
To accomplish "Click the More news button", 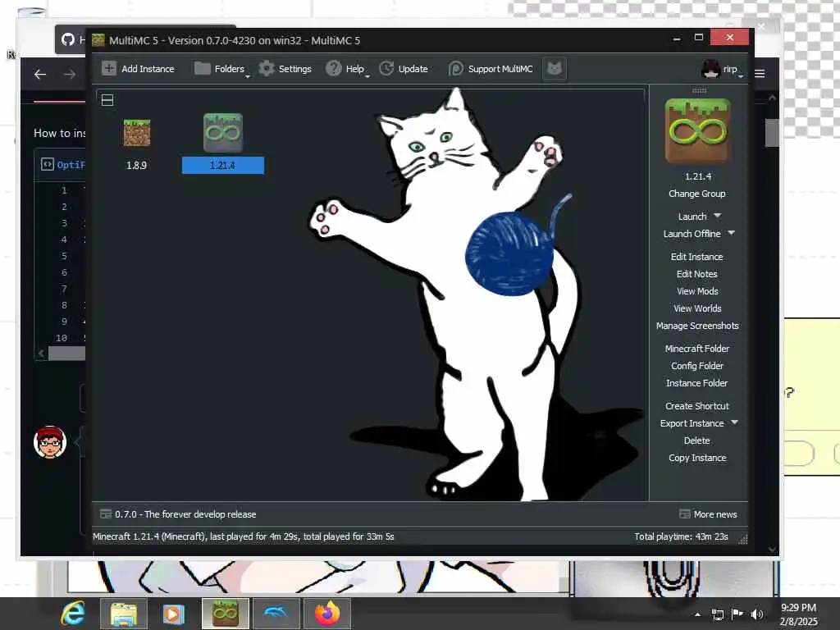I will [x=708, y=514].
